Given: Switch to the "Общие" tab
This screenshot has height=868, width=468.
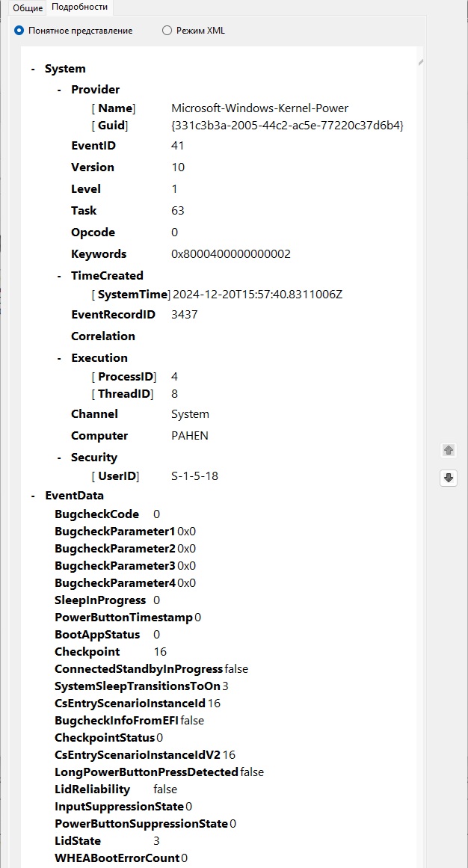Looking at the screenshot, I should [x=28, y=7].
